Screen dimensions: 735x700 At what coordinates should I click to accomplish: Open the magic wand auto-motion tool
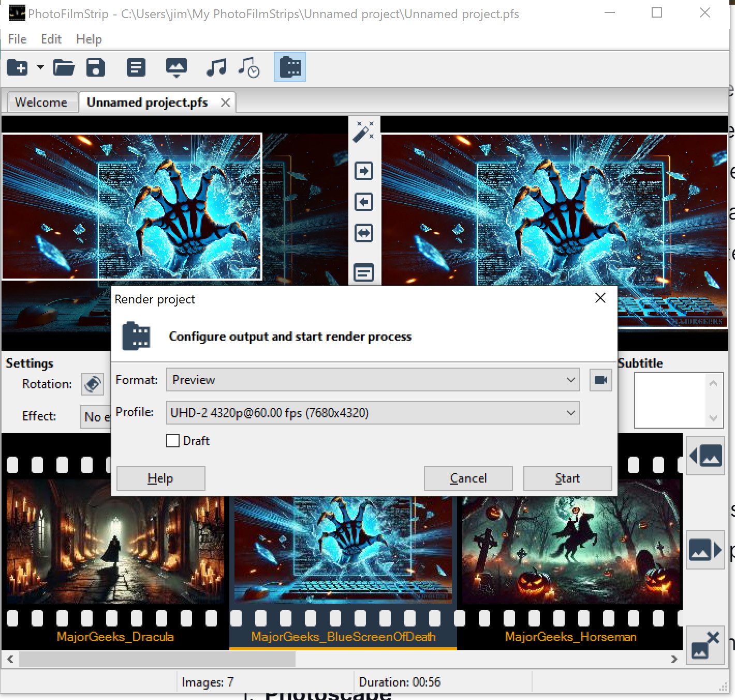tap(364, 131)
